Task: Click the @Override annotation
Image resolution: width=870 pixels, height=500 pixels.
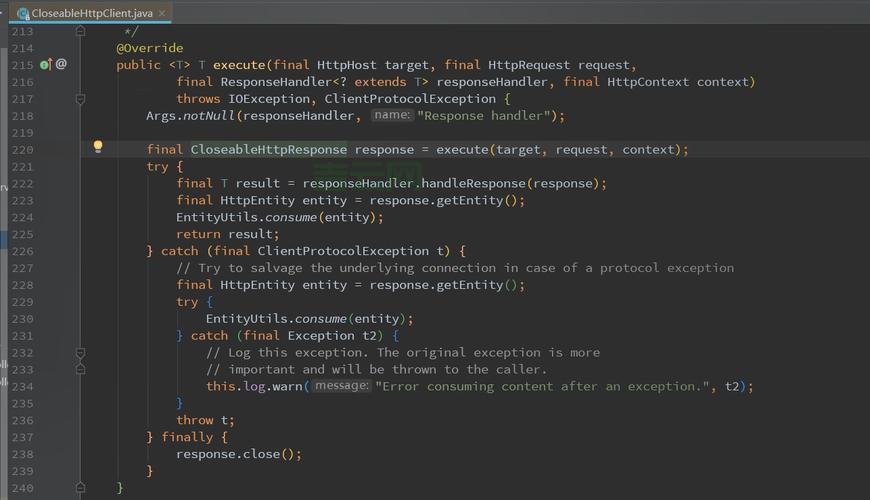Action: (x=150, y=48)
